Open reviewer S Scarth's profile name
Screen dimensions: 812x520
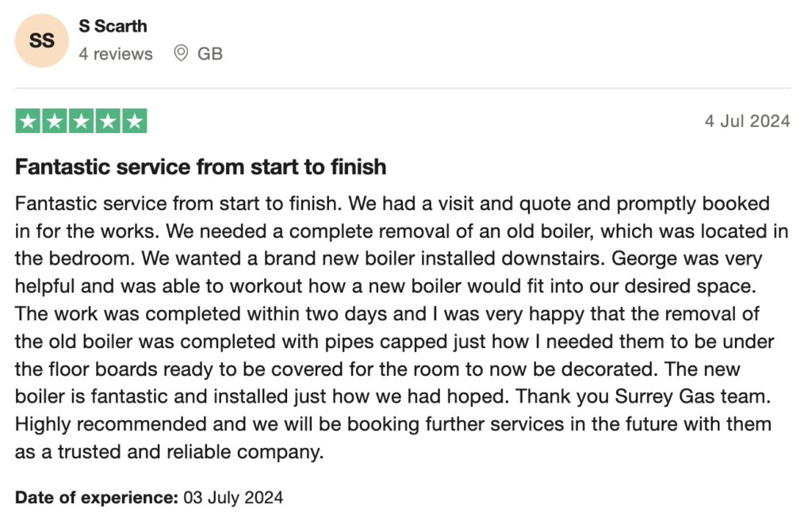click(113, 26)
